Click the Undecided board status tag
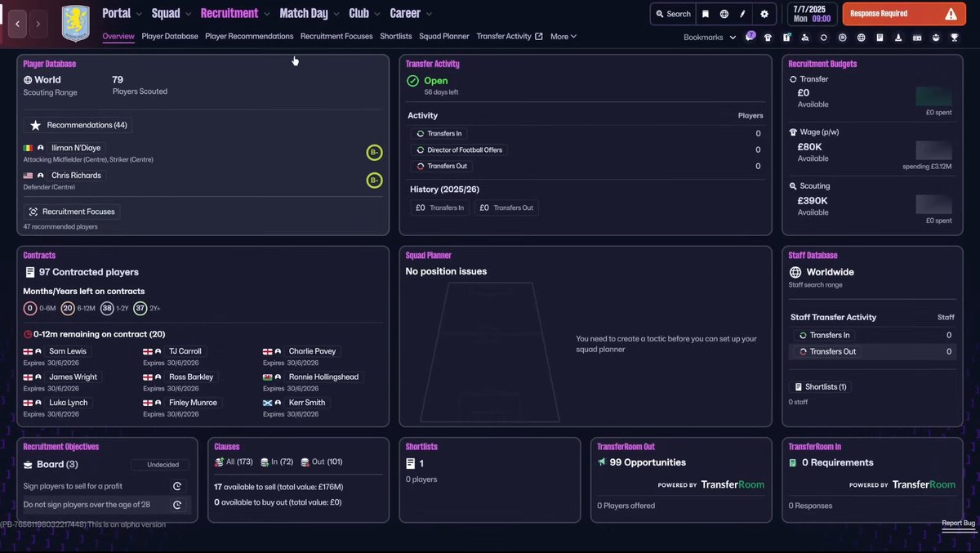Screen dimensions: 980x553 coord(159,465)
